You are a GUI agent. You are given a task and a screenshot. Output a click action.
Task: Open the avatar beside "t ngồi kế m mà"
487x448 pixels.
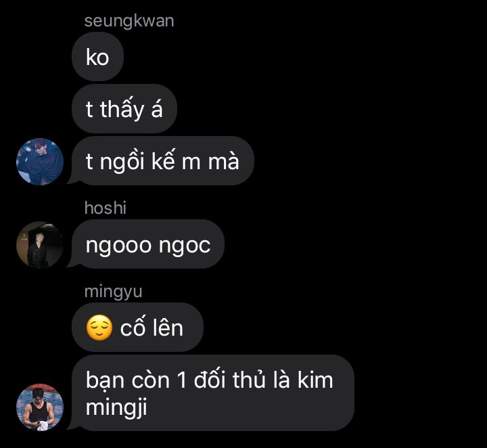point(40,162)
